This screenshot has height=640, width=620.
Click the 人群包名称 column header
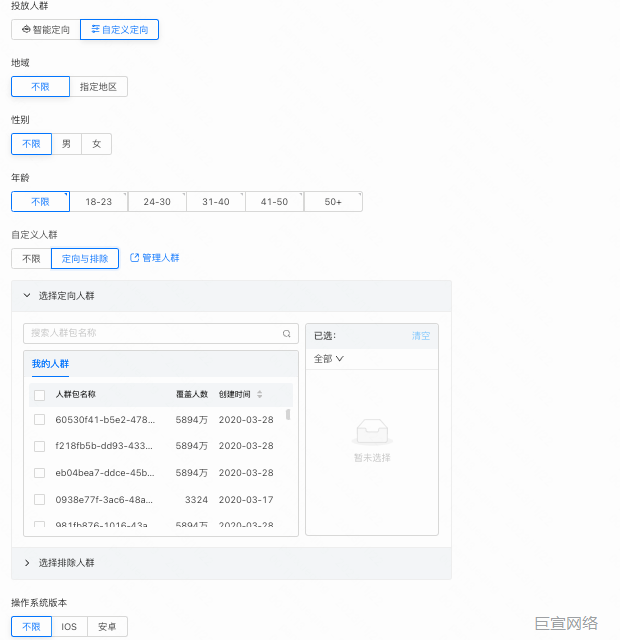tap(76, 394)
